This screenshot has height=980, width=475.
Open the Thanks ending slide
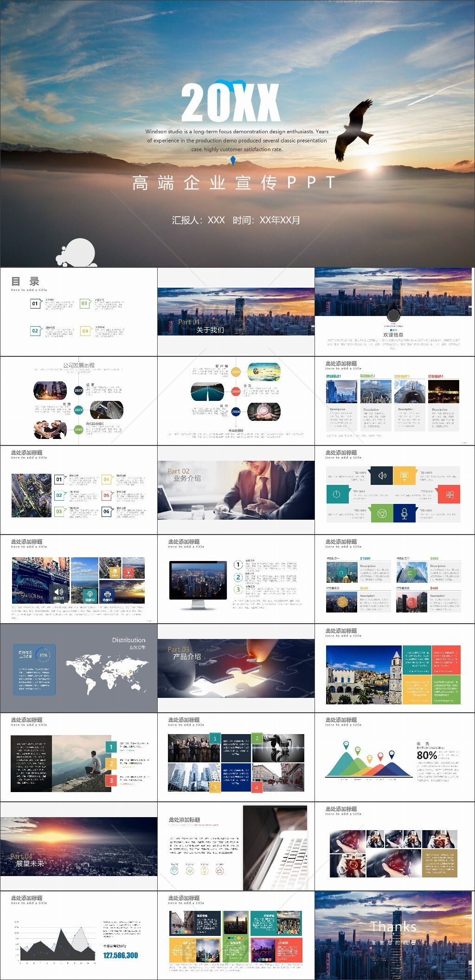394,935
